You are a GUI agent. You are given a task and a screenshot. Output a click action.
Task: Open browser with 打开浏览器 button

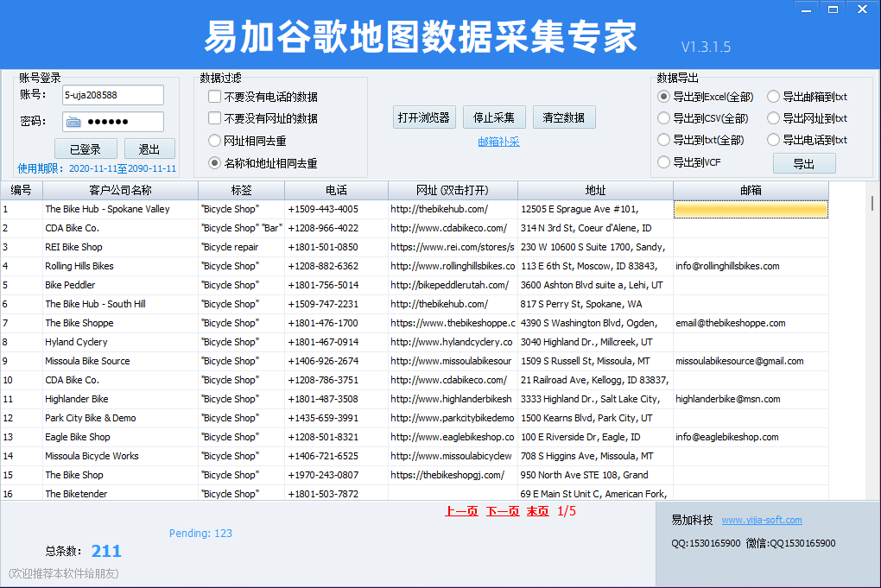coord(423,117)
